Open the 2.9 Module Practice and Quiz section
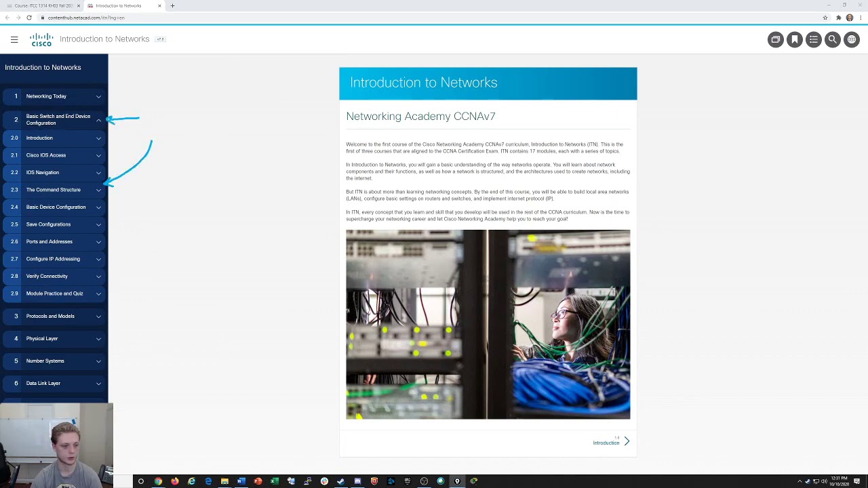 (x=54, y=293)
